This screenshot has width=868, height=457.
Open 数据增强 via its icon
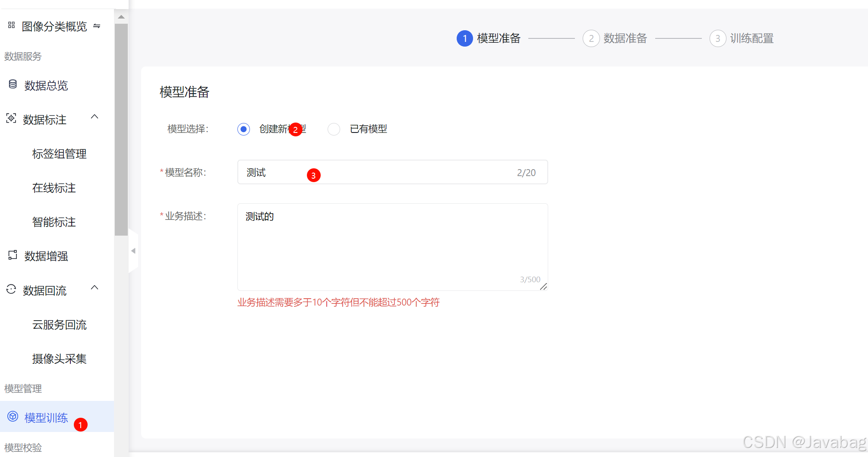12,255
